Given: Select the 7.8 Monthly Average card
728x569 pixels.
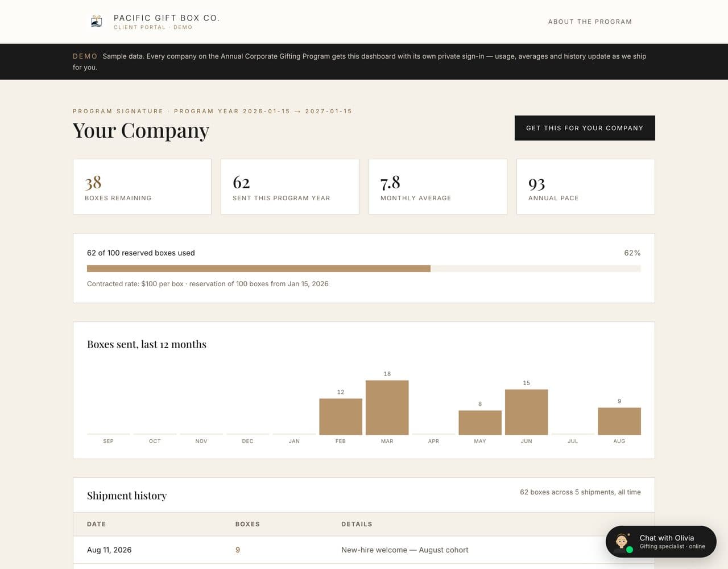Looking at the screenshot, I should [438, 187].
